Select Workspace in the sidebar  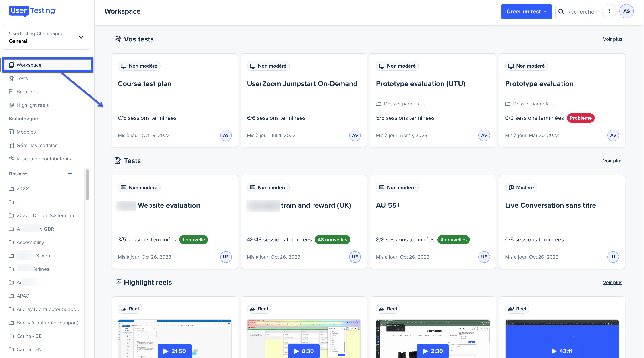tap(47, 65)
